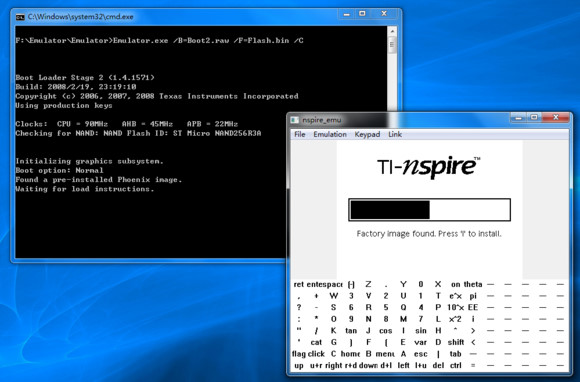
Task: Click the 'cat' catalog key
Action: [316, 342]
